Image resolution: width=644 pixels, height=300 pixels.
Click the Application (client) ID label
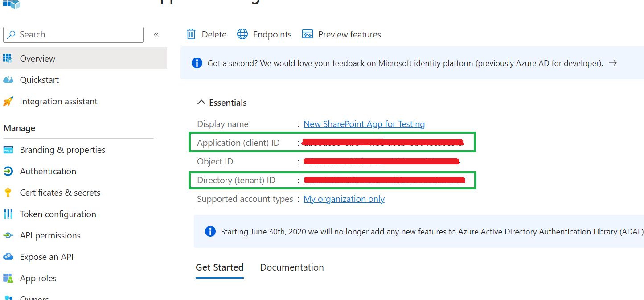tap(238, 143)
